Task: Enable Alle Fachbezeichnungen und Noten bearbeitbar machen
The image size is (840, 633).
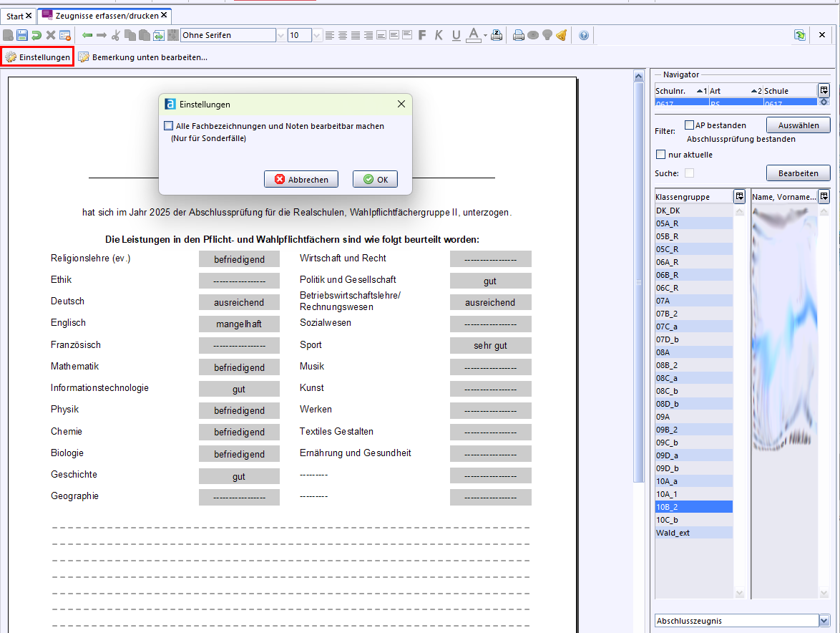Action: click(x=169, y=126)
